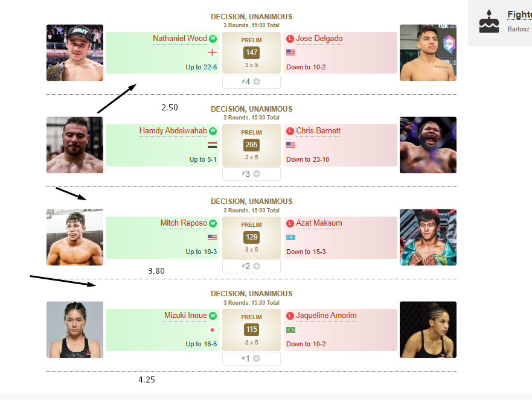The image size is (532, 400).
Task: Click Mizuki Inoue's fighter photo
Action: pyautogui.click(x=75, y=329)
